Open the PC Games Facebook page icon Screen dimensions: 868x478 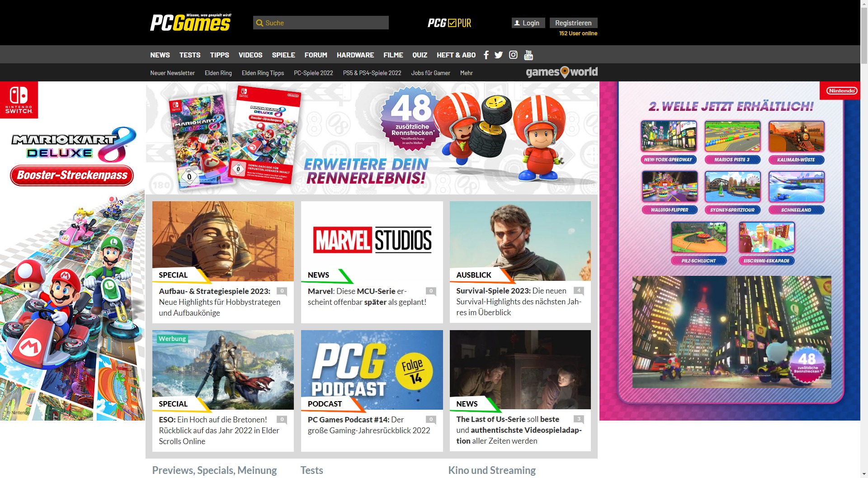[486, 55]
